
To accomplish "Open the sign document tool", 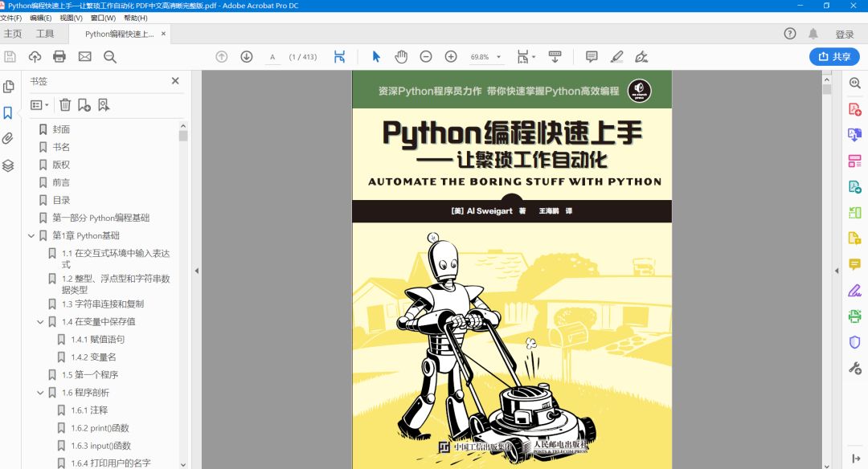I will click(641, 56).
